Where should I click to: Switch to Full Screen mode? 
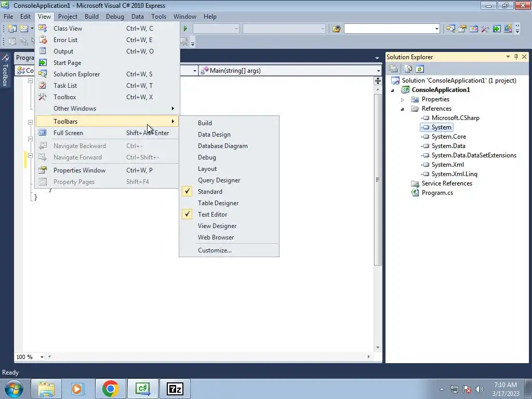coord(107,133)
